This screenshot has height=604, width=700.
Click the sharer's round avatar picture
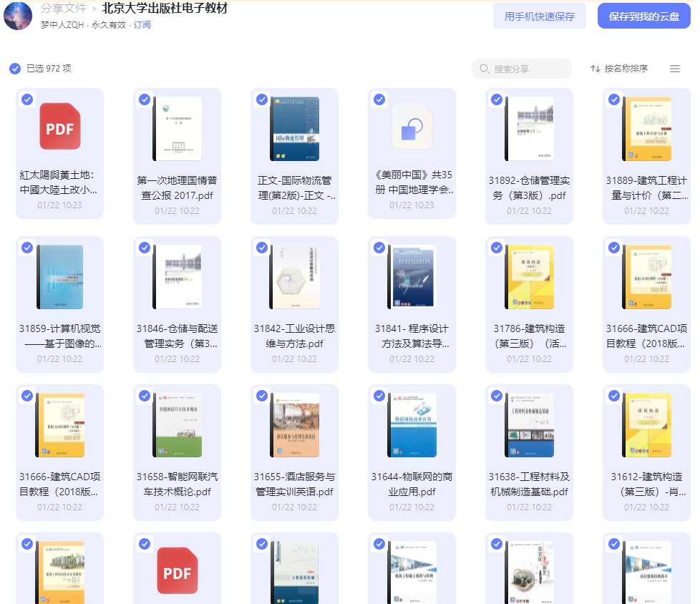(18, 16)
